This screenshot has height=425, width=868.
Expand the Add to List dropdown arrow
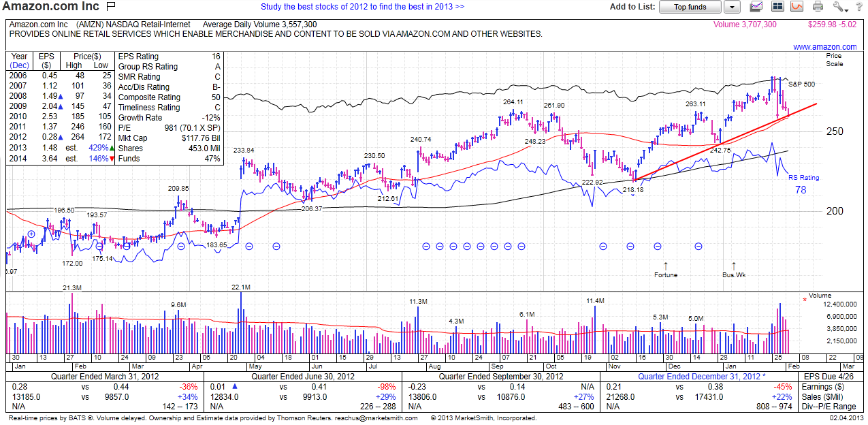click(x=732, y=7)
